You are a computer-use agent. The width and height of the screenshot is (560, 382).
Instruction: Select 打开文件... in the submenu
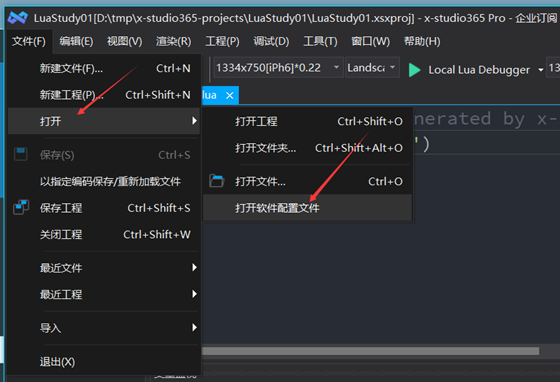point(308,181)
